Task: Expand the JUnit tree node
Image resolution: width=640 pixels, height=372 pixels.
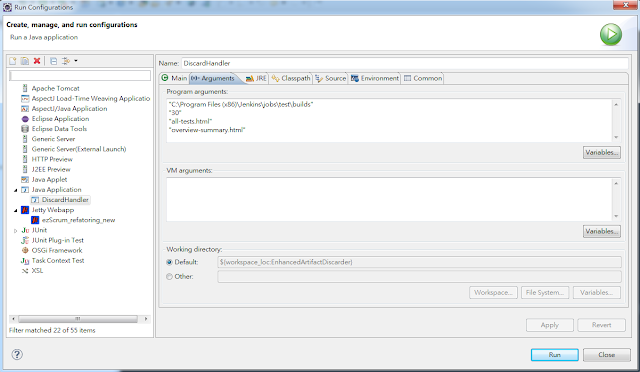Action: 16,231
